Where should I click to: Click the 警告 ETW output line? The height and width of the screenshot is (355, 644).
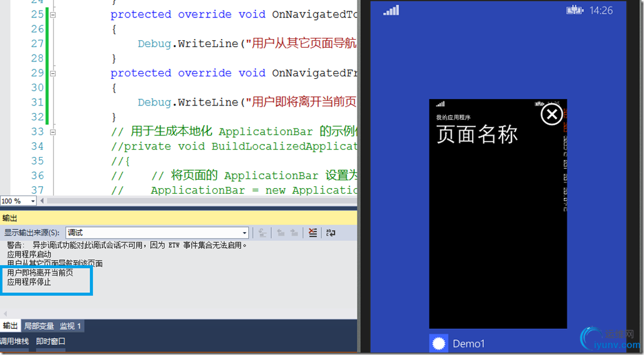[127, 245]
